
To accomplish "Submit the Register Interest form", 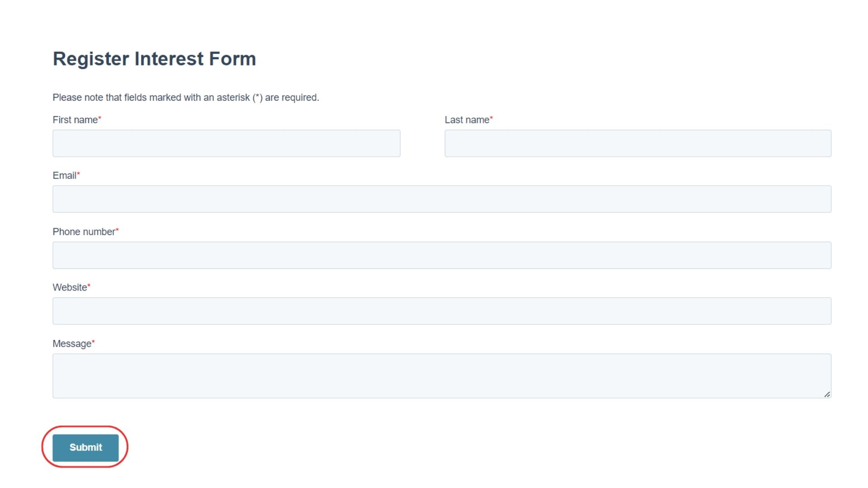I will tap(85, 447).
